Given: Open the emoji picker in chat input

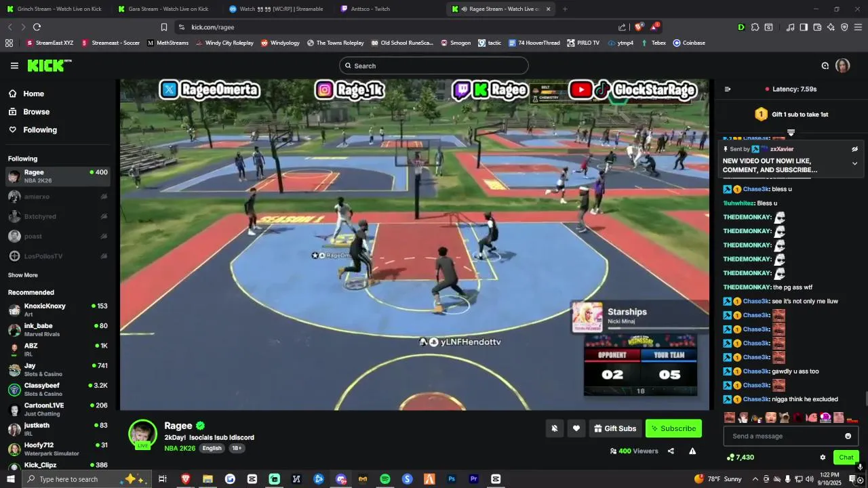Looking at the screenshot, I should (848, 436).
